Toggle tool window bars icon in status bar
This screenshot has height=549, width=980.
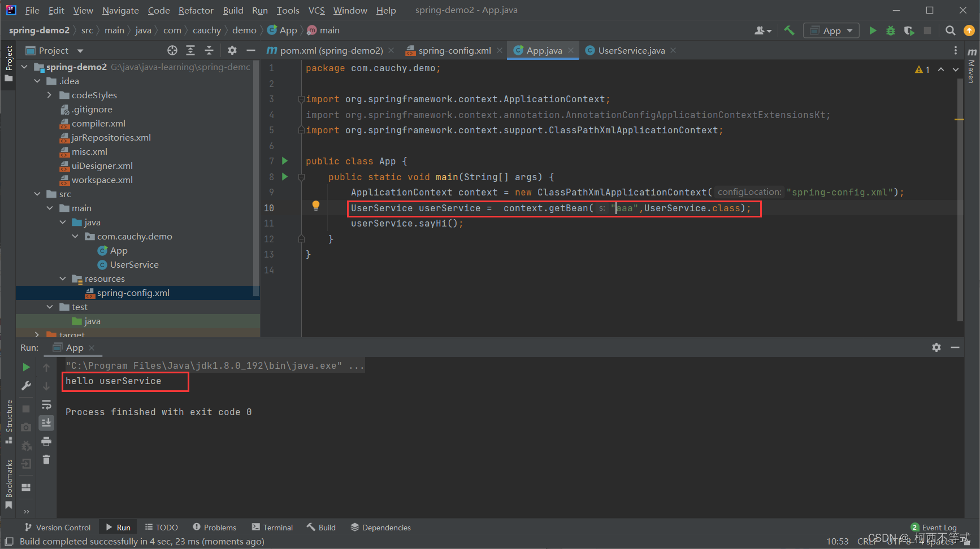pos(9,541)
